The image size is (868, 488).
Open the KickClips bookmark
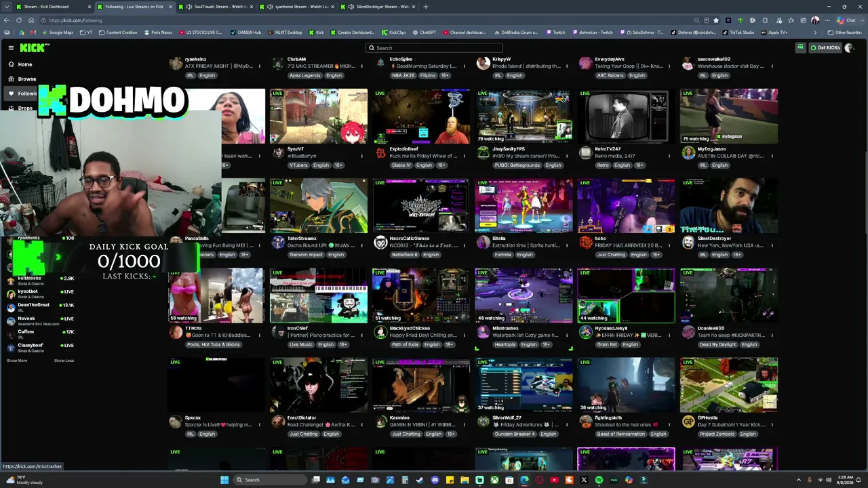(393, 33)
